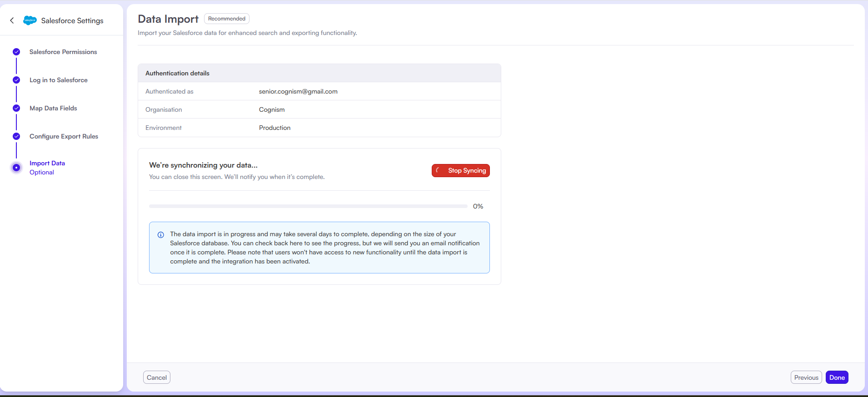Click the blue info icon in notice
Viewport: 868px width, 397px height.
[x=160, y=235]
